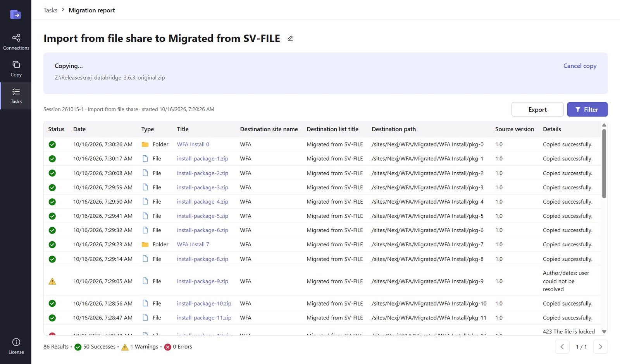This screenshot has height=364, width=620.
Task: Click the date 10/16/2026, 7:29:05 AM
Action: (103, 281)
